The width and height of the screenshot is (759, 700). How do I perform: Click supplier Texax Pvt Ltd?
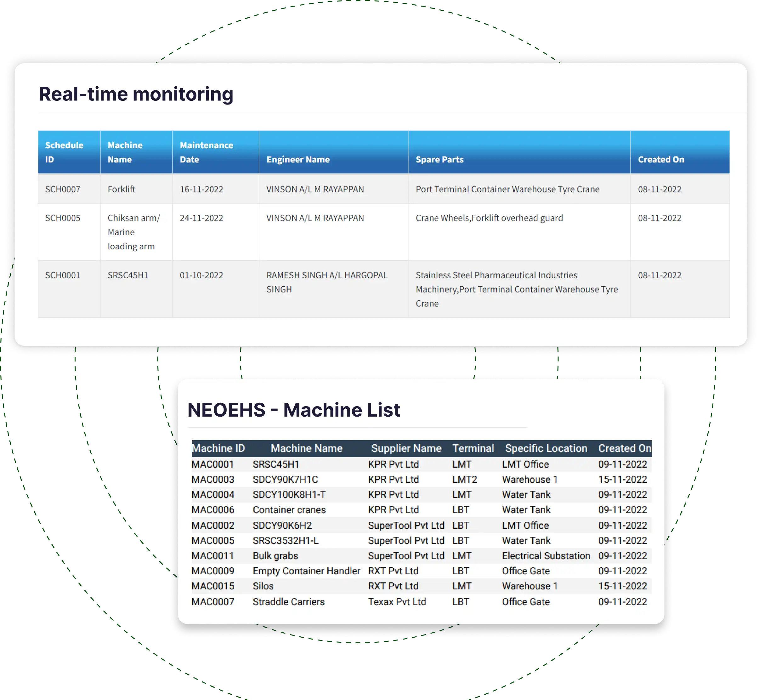[x=397, y=601]
